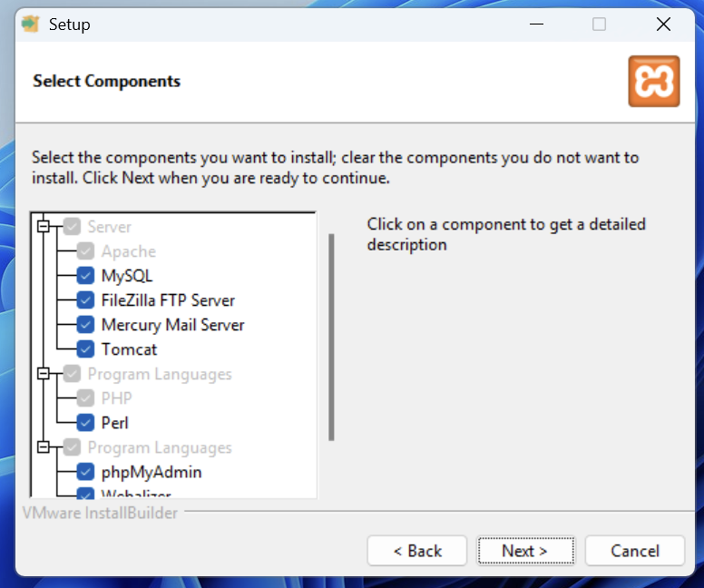Click the Setup installer icon in title bar
The image size is (704, 588).
click(31, 24)
